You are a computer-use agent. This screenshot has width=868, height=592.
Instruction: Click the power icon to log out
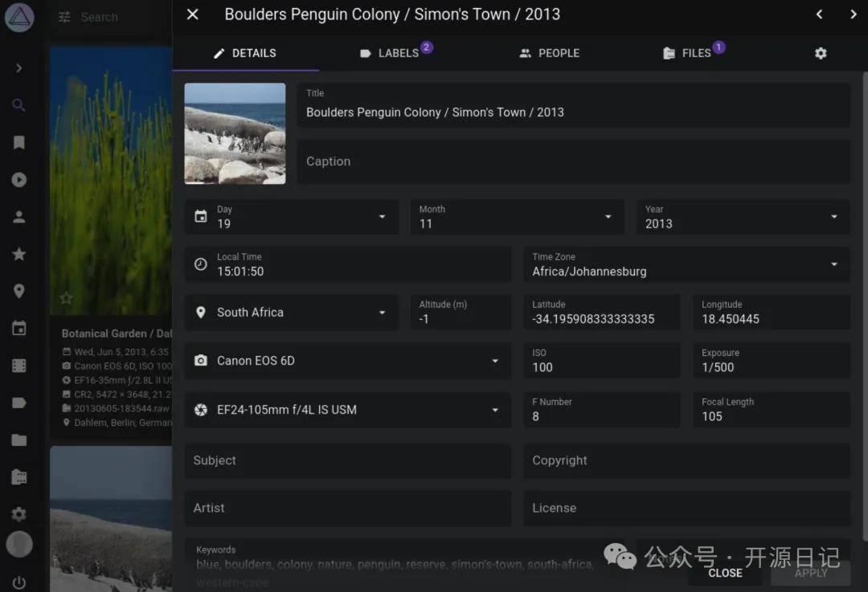click(19, 582)
